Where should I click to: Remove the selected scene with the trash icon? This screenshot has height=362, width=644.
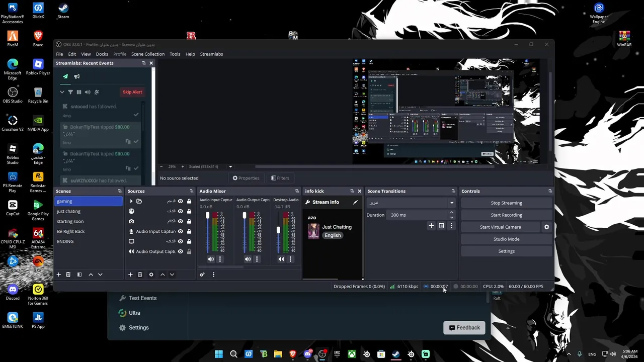click(x=68, y=275)
